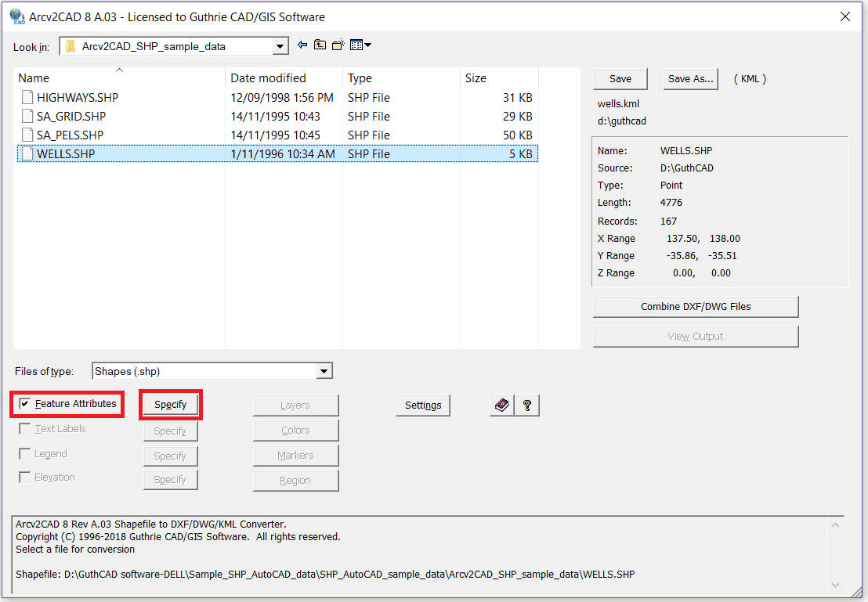Image resolution: width=868 pixels, height=602 pixels.
Task: Click the d:\guthcad output path text
Action: (622, 121)
